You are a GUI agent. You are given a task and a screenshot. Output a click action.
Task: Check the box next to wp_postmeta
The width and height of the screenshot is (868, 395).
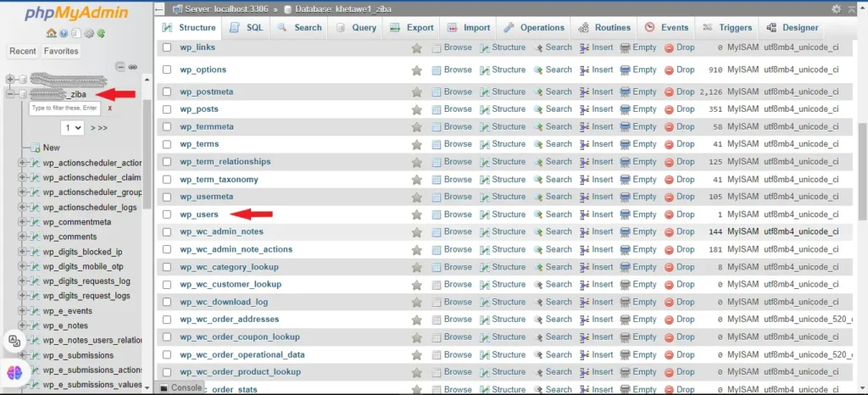[167, 92]
